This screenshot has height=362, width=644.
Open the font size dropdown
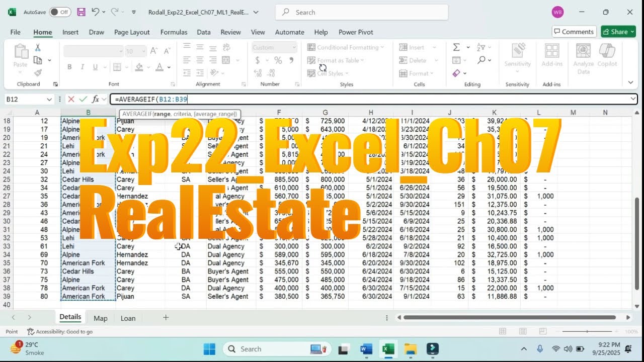pyautogui.click(x=143, y=51)
